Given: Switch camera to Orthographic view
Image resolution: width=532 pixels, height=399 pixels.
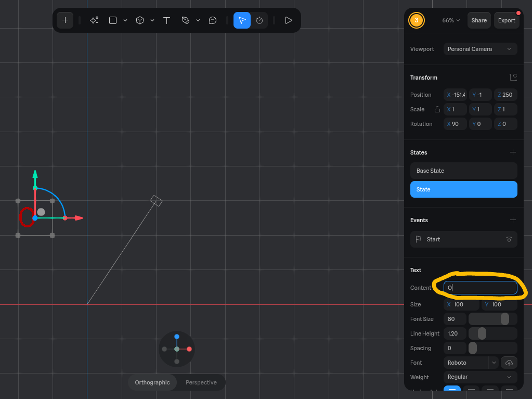Looking at the screenshot, I should (152, 382).
